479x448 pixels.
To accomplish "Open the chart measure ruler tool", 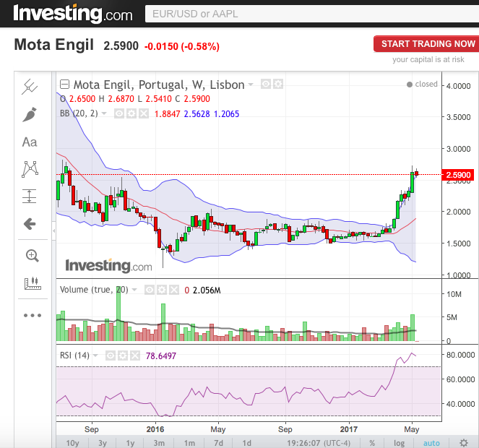I will click(33, 283).
